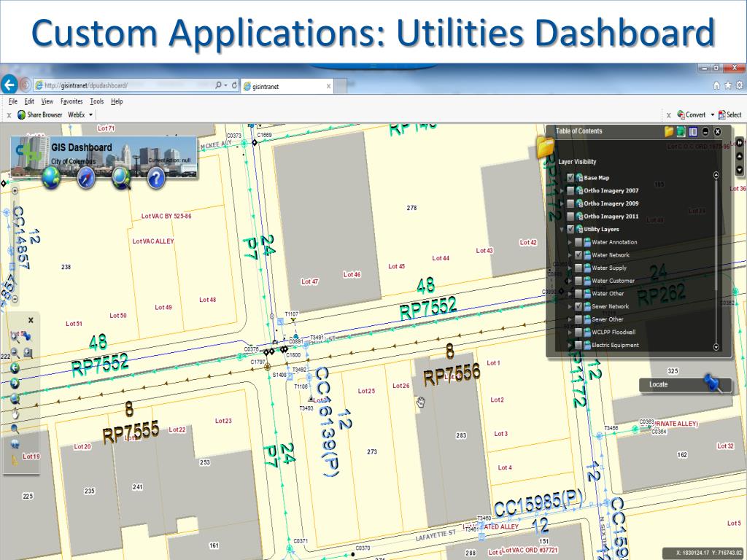Open the WebEx toolbar dropdown arrow
The height and width of the screenshot is (560, 747).
90,114
